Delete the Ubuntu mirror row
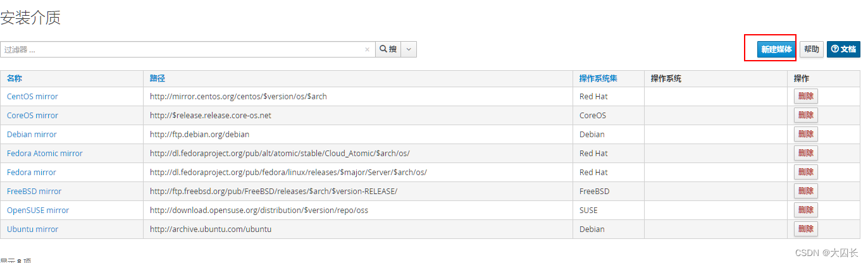The image size is (868, 263). click(806, 229)
